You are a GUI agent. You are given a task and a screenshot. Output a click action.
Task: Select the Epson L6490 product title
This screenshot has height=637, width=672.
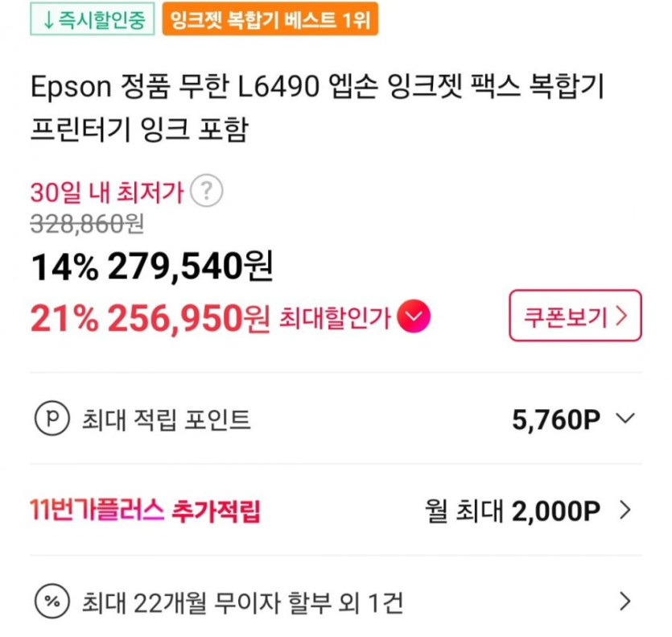click(x=316, y=109)
